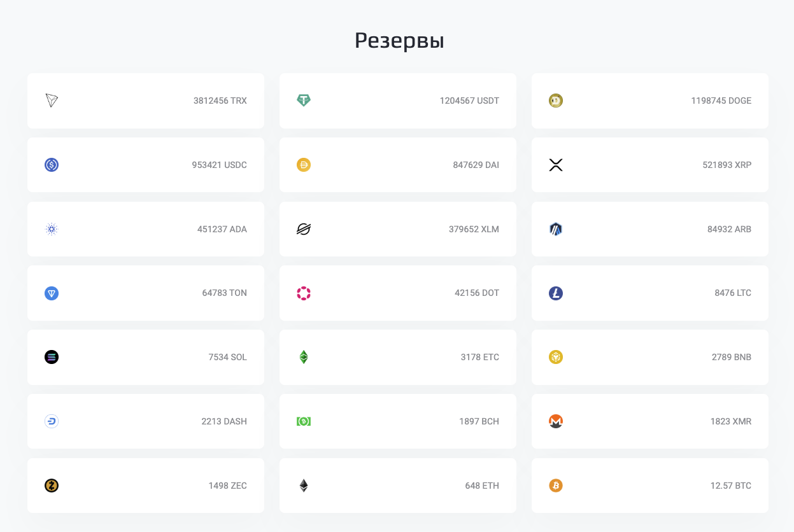Click the Litecoin LTC icon
Viewport: 794px width, 532px height.
click(x=556, y=293)
